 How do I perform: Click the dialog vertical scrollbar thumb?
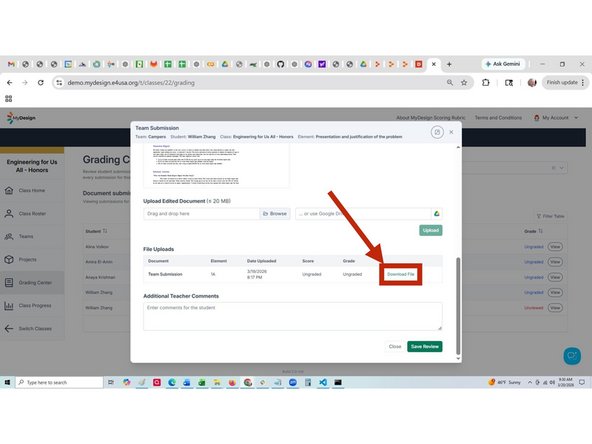(458, 306)
